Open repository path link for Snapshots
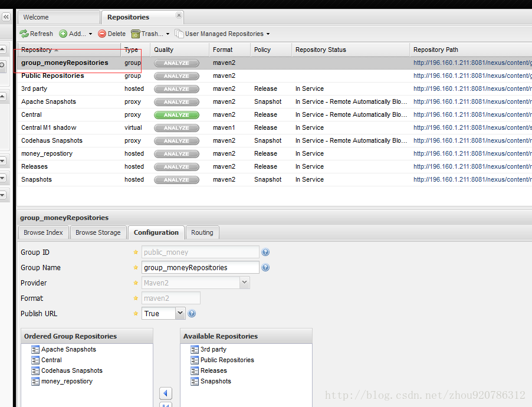The width and height of the screenshot is (532, 407). [x=472, y=179]
